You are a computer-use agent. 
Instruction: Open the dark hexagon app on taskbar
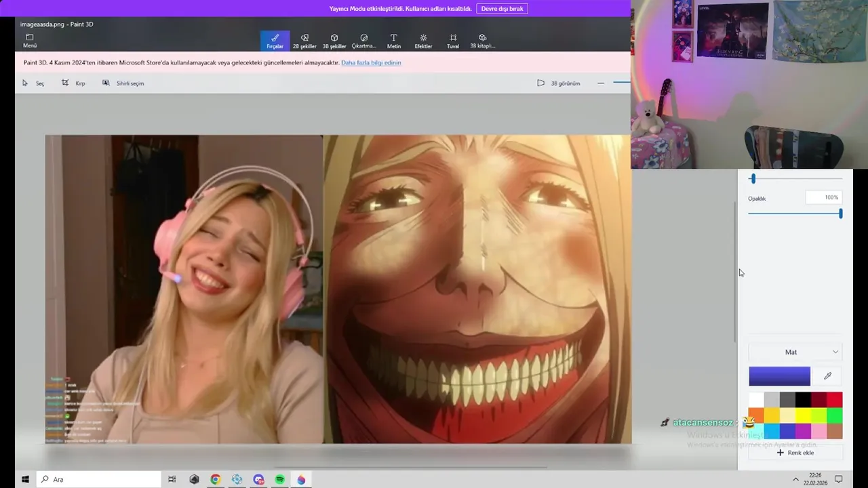click(x=194, y=479)
